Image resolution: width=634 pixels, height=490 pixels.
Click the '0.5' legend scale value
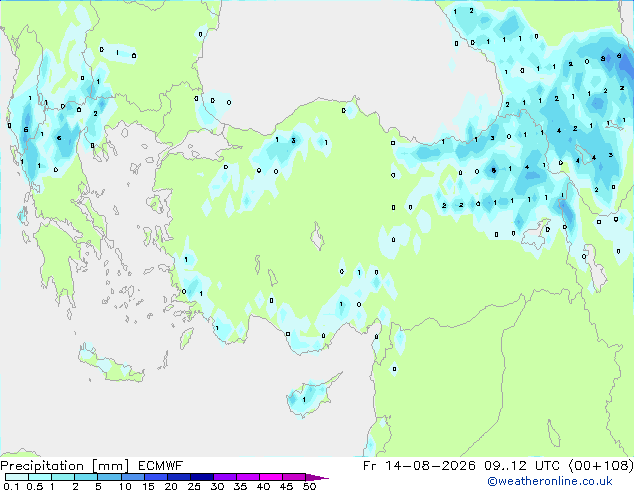(35, 486)
